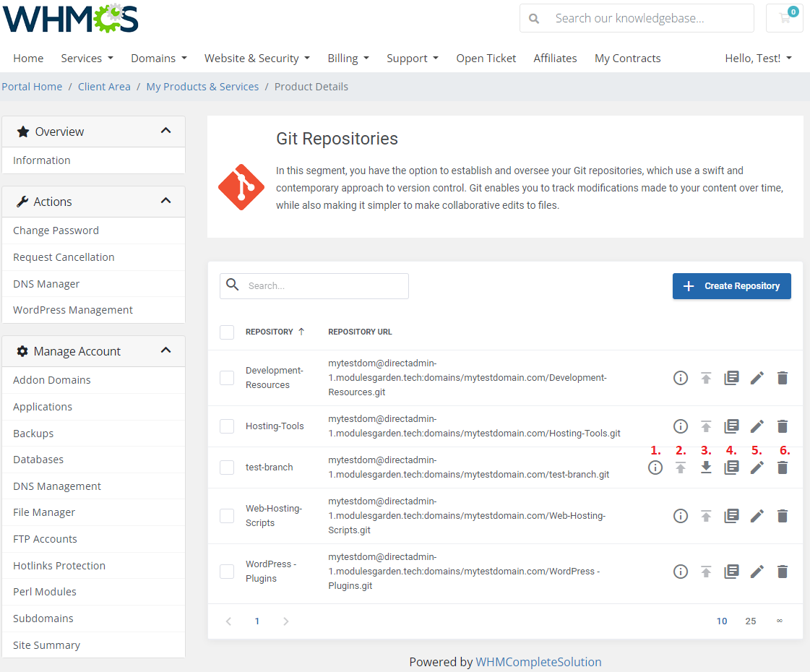Click the Create Repository button

pyautogui.click(x=731, y=286)
